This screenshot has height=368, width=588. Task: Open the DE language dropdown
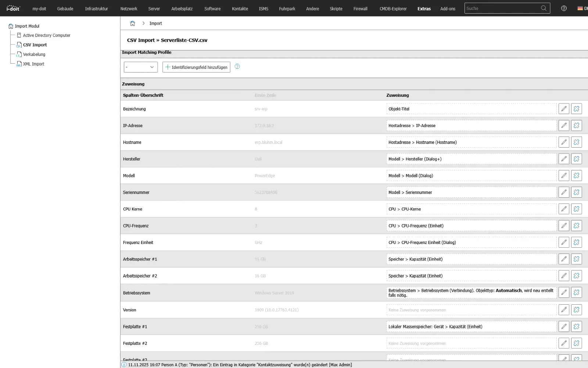tap(581, 8)
